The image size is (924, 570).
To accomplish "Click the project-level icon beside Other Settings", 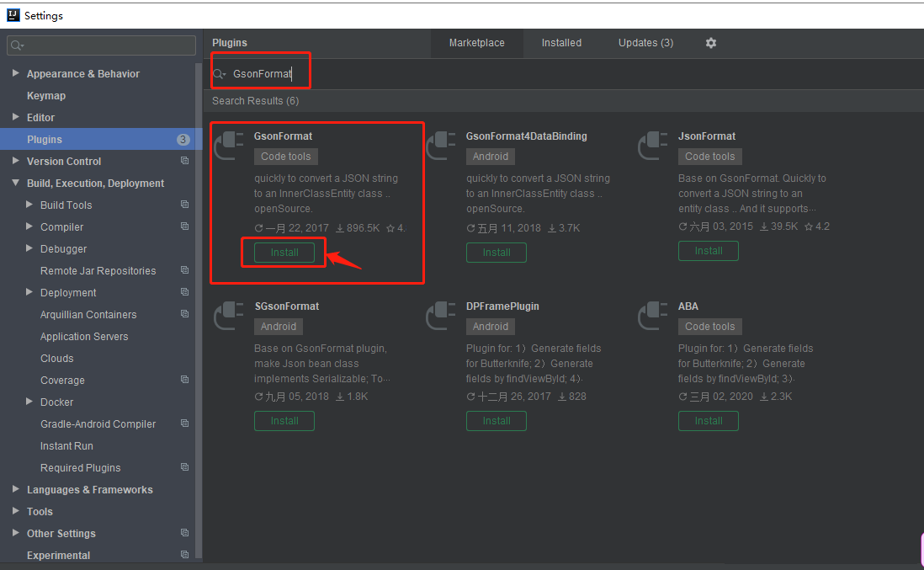I will tap(184, 532).
